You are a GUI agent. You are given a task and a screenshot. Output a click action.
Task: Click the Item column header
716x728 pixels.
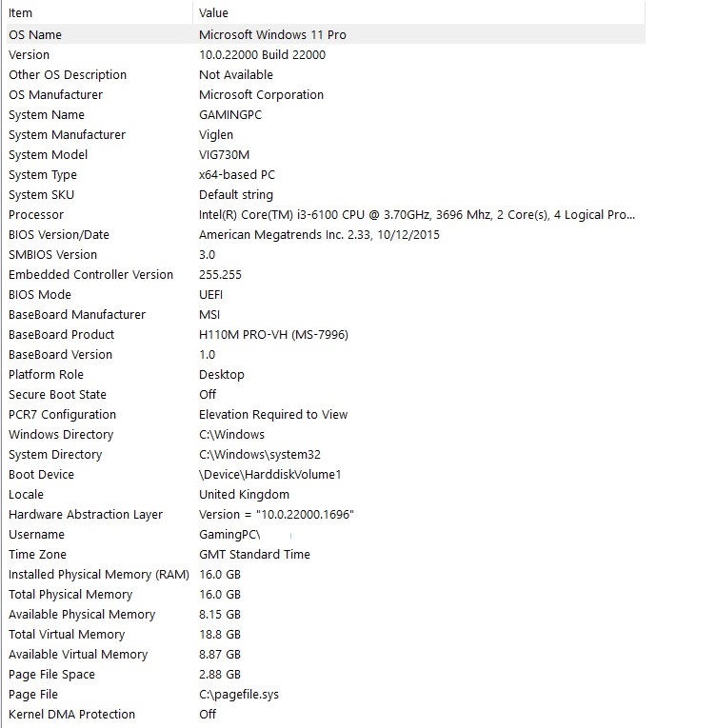tap(21, 13)
